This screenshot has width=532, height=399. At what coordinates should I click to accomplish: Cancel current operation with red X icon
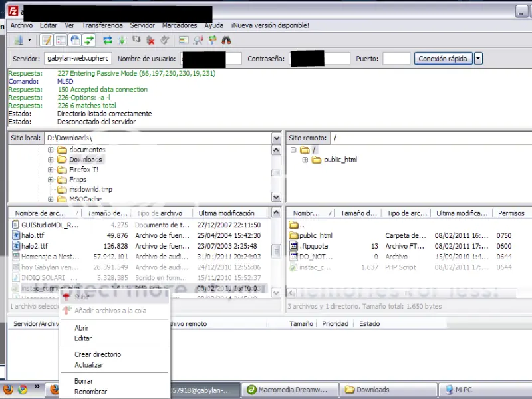(x=136, y=41)
